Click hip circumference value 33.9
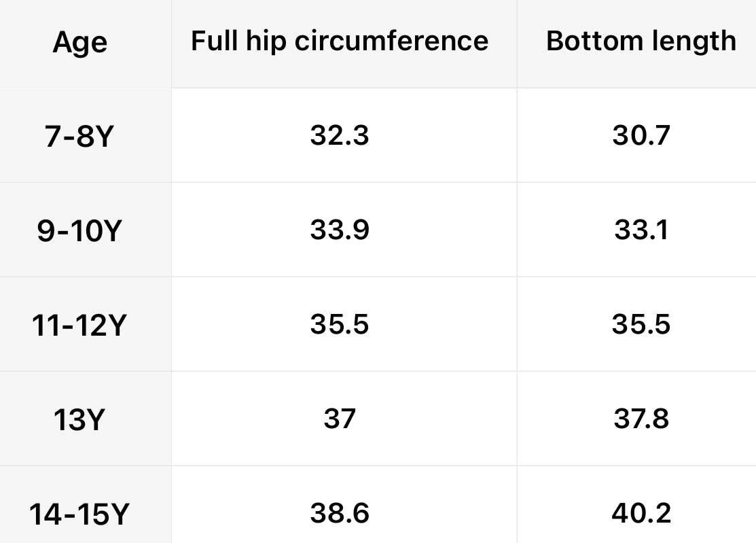The image size is (756, 543). click(x=340, y=230)
